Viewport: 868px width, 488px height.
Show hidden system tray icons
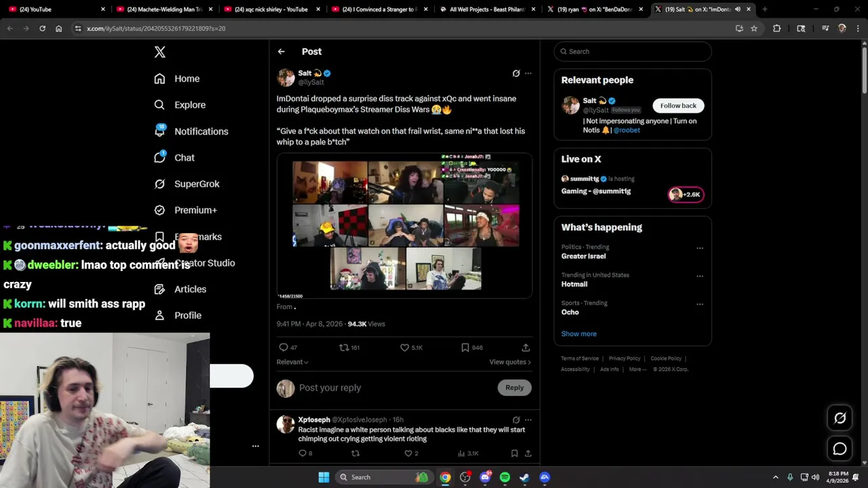pos(776,477)
